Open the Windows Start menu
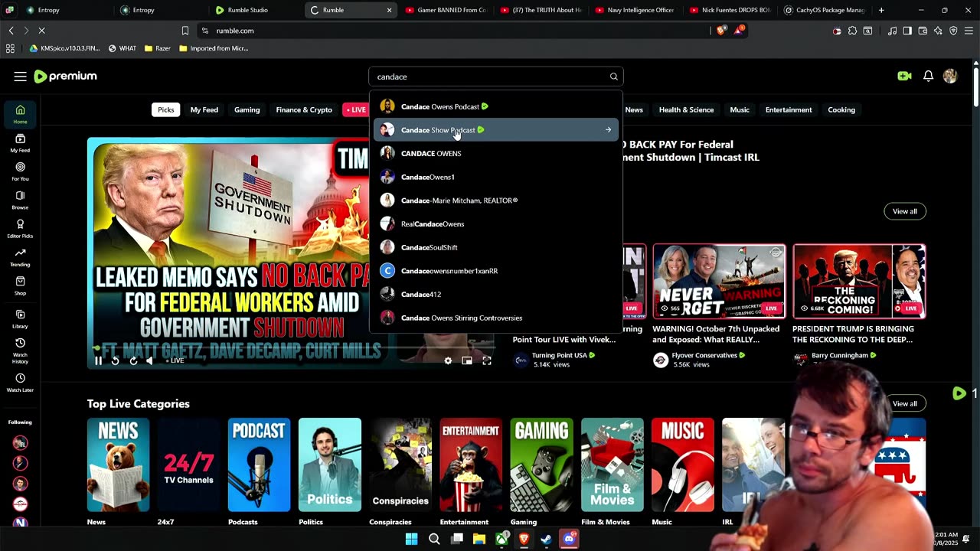 click(x=411, y=539)
